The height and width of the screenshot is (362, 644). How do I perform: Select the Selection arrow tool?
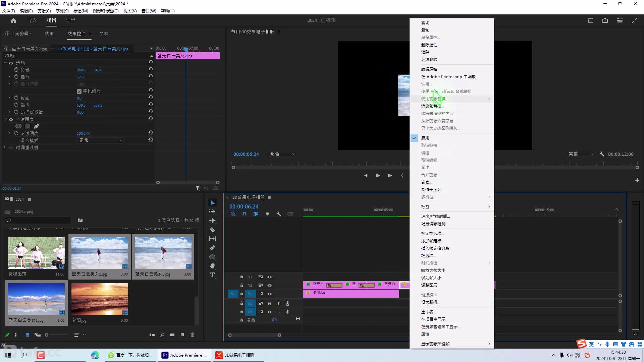click(212, 203)
